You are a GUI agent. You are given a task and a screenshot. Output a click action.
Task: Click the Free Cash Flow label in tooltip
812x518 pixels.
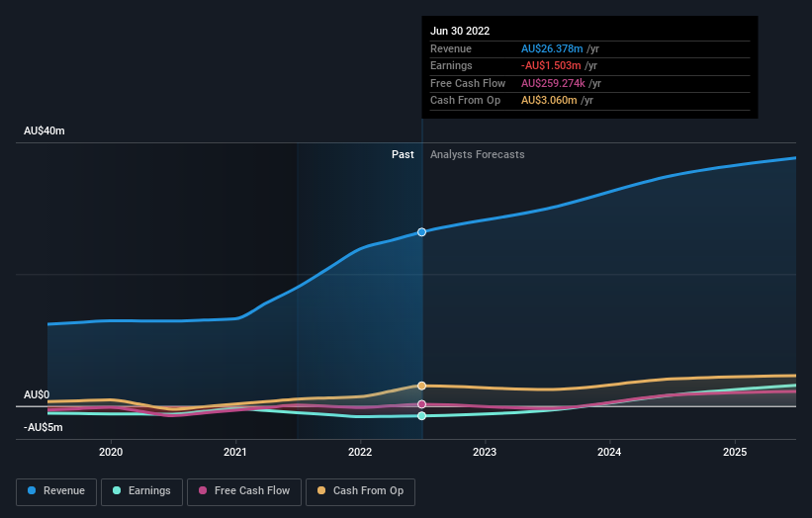(468, 83)
